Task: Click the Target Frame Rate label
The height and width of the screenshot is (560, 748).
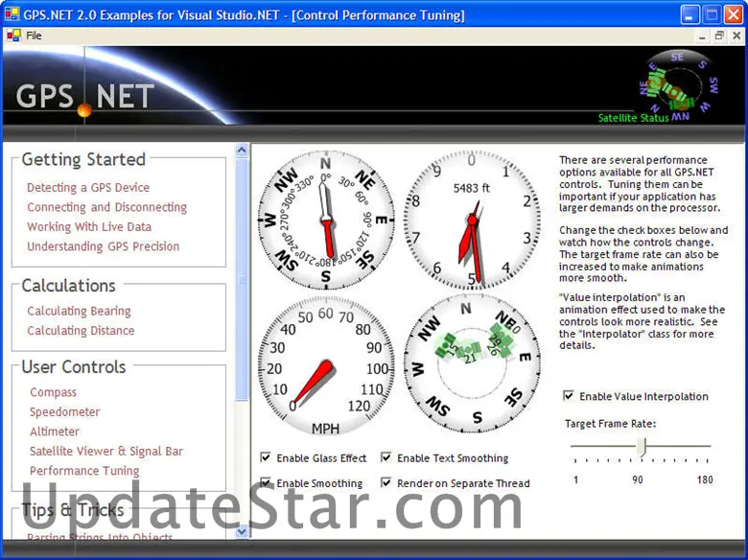Action: tap(610, 424)
